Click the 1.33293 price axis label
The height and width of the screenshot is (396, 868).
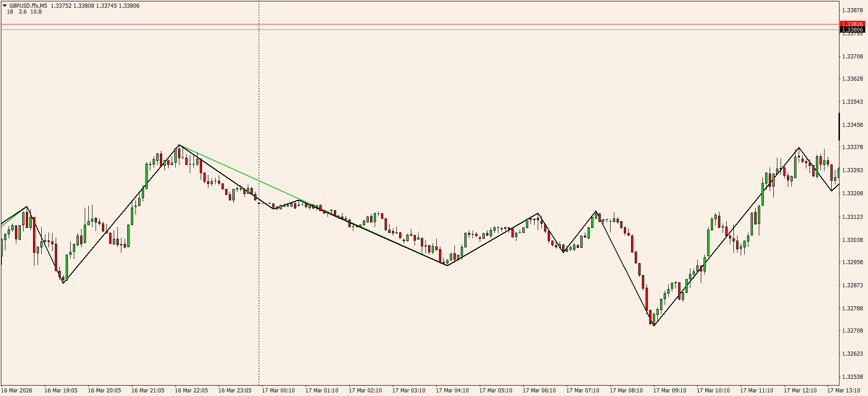[x=852, y=170]
